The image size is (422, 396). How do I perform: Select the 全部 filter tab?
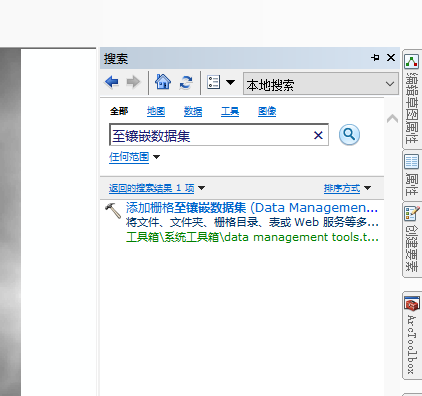(119, 111)
